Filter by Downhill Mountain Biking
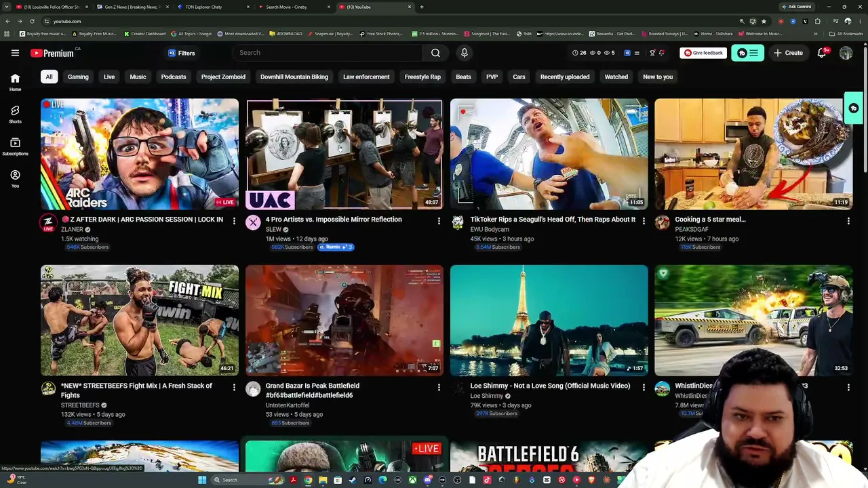Image resolution: width=868 pixels, height=488 pixels. [x=294, y=77]
